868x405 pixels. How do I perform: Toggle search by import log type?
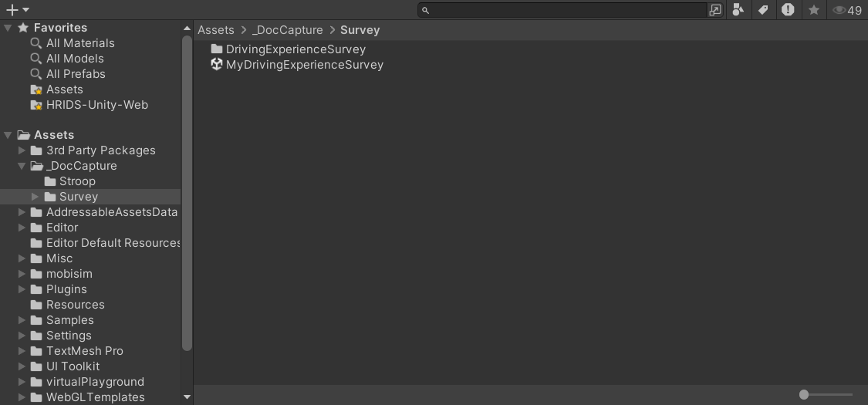tap(788, 9)
